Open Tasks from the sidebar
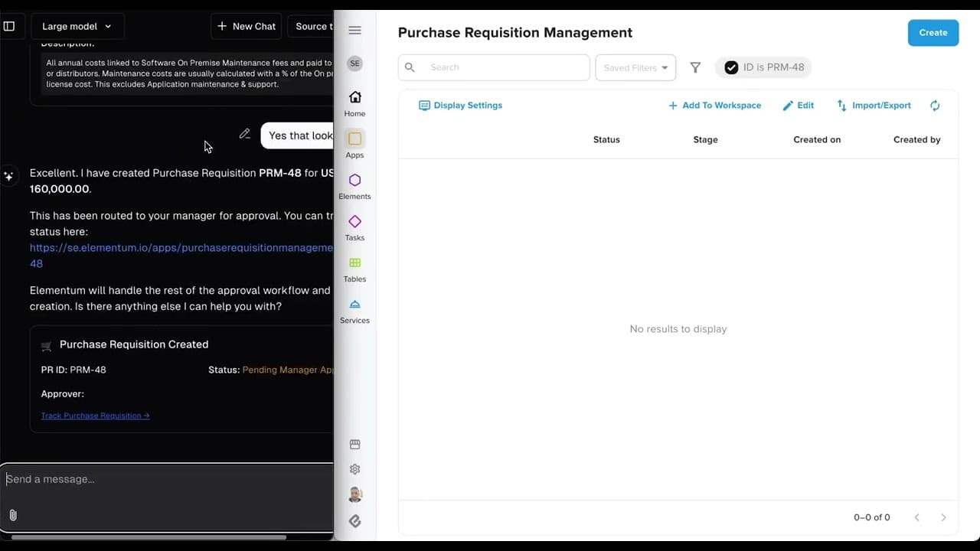The image size is (980, 551). pyautogui.click(x=354, y=226)
